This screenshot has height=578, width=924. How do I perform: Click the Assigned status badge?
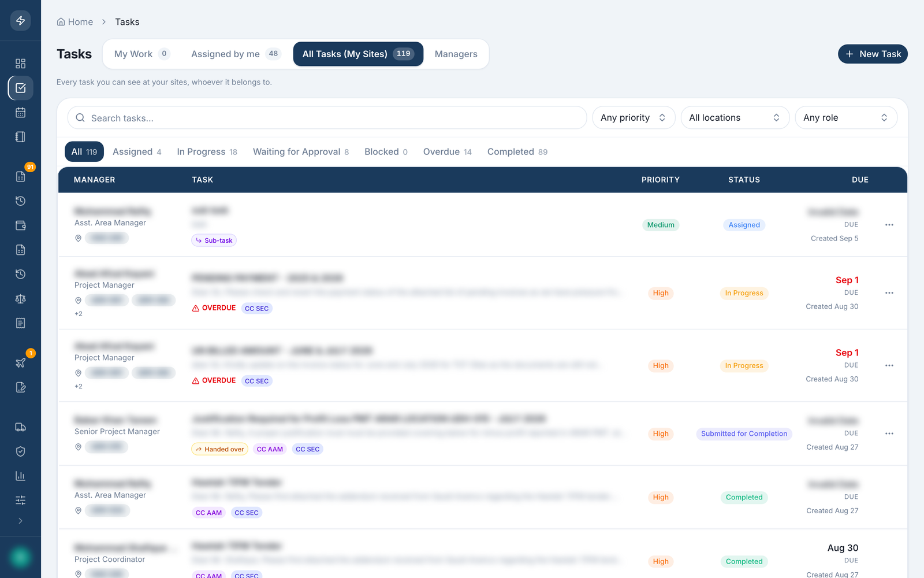(x=744, y=225)
